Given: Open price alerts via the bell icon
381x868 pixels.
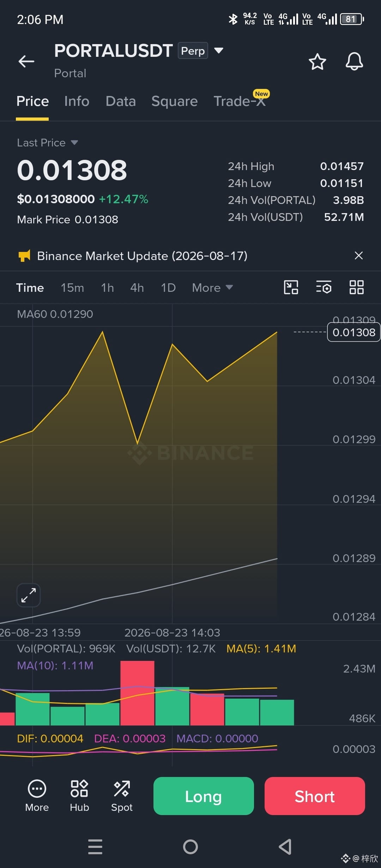Looking at the screenshot, I should coord(354,61).
